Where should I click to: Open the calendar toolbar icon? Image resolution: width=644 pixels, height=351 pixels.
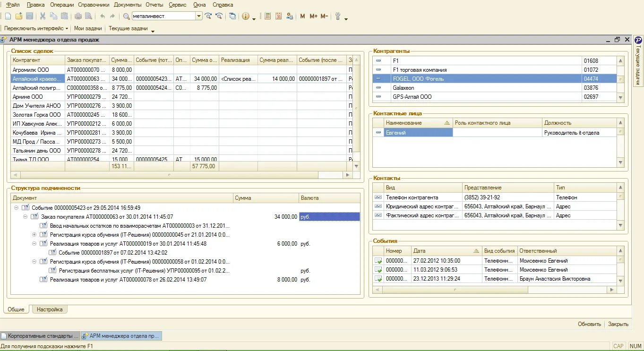coord(278,16)
